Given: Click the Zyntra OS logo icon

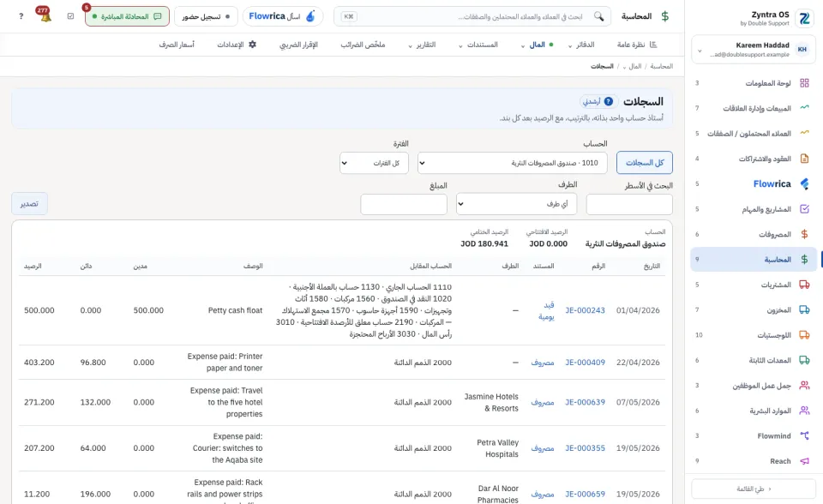Looking at the screenshot, I should point(804,18).
